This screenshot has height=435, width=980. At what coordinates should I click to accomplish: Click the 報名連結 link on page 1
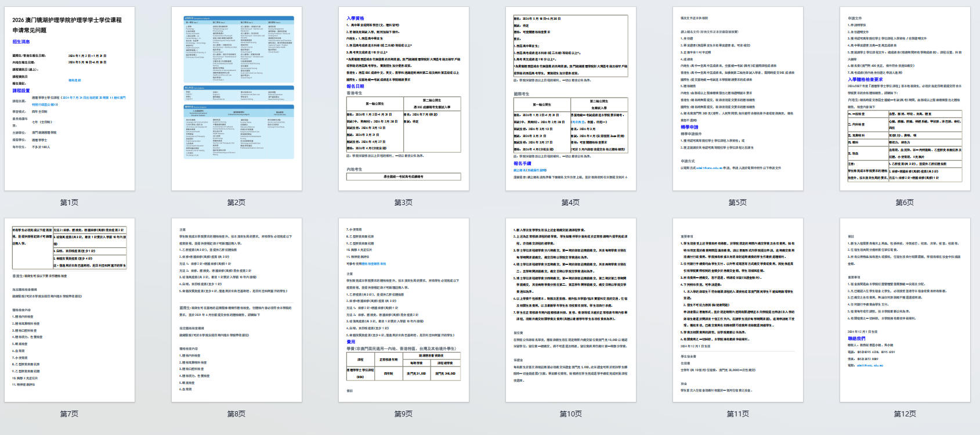click(75, 81)
